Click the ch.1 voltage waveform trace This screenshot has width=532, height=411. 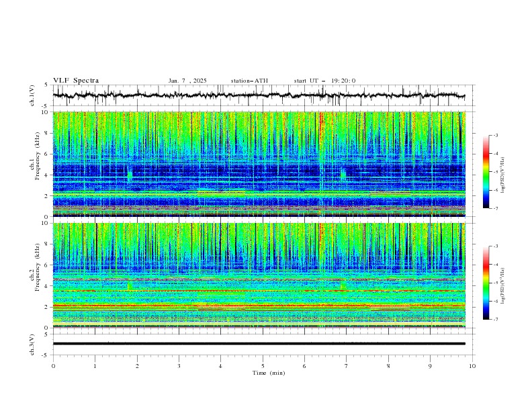259,95
